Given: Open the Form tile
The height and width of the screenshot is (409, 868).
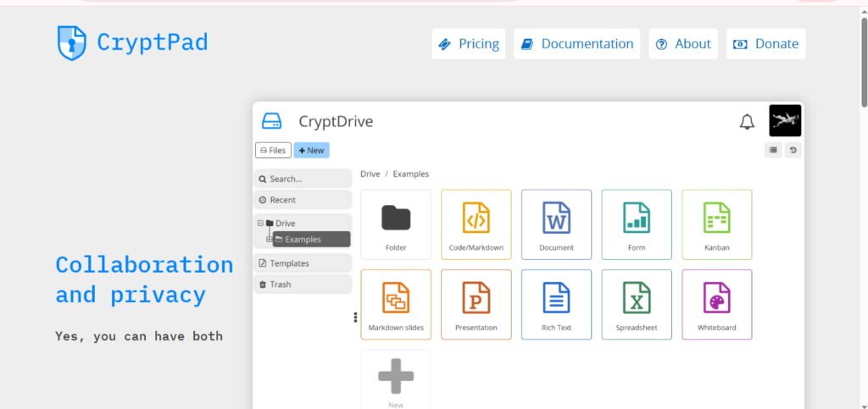Looking at the screenshot, I should click(x=637, y=224).
